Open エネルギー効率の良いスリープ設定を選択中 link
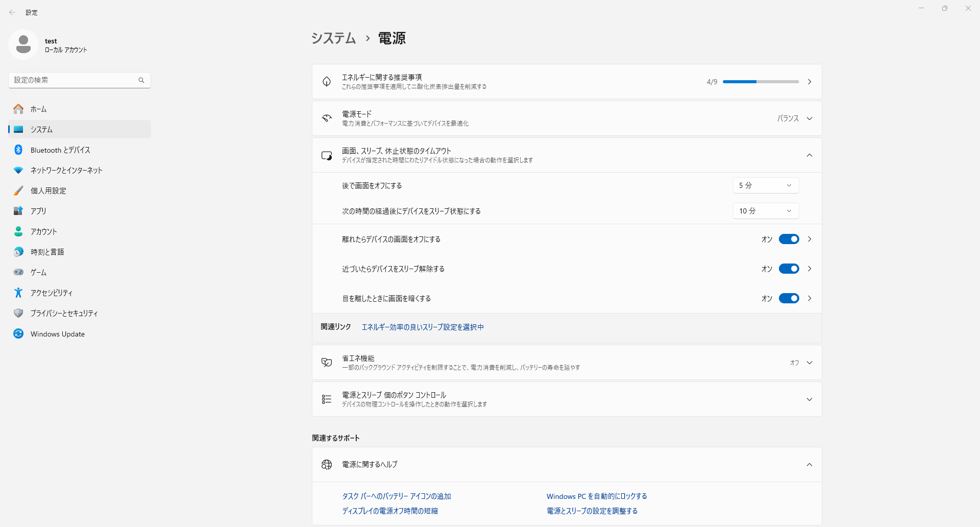The width and height of the screenshot is (980, 527). tap(423, 327)
